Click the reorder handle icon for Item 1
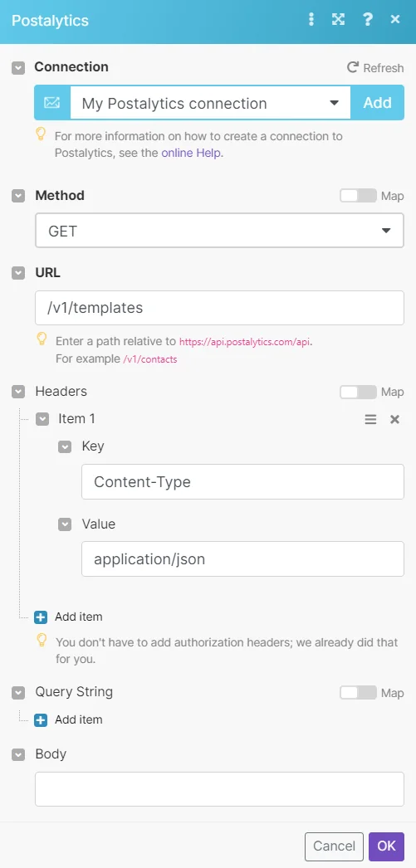 [370, 420]
